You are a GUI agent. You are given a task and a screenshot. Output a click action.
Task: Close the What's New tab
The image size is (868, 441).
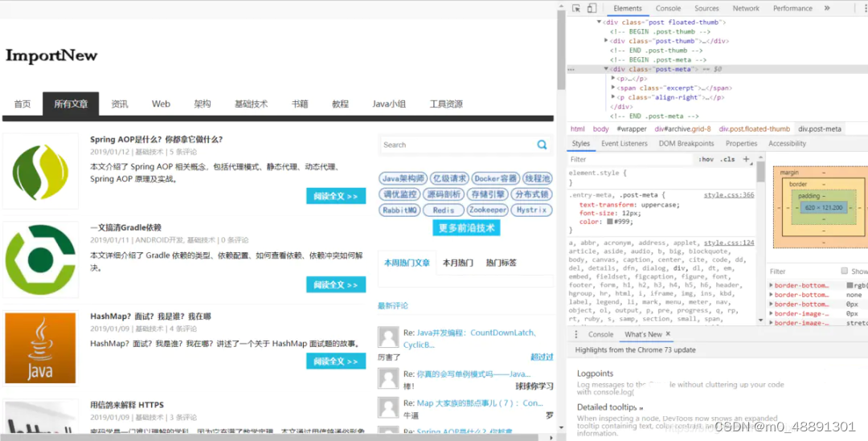(x=668, y=333)
